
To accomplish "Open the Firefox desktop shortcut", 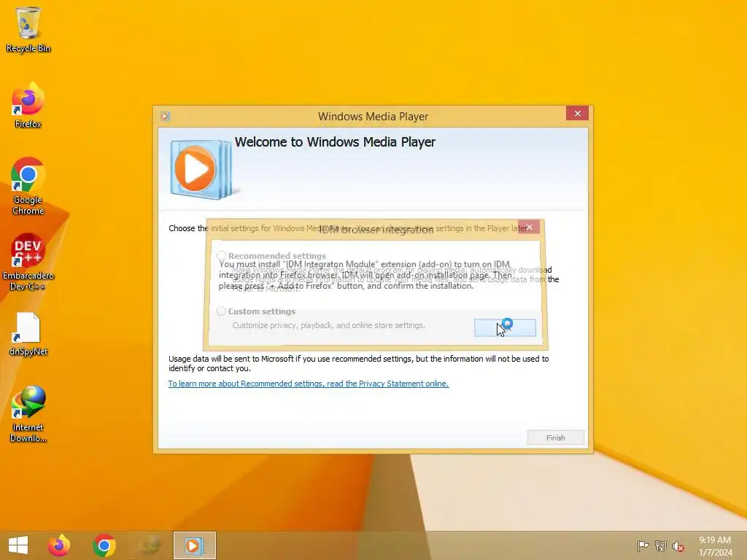I will pyautogui.click(x=28, y=106).
